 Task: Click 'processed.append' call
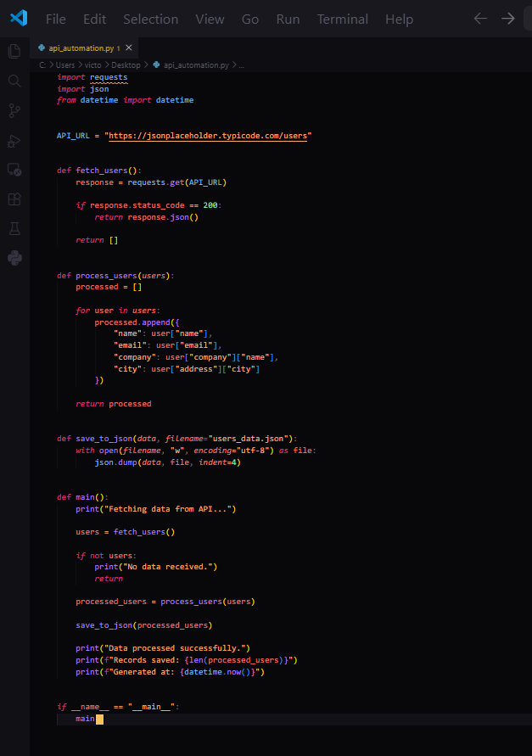click(132, 322)
